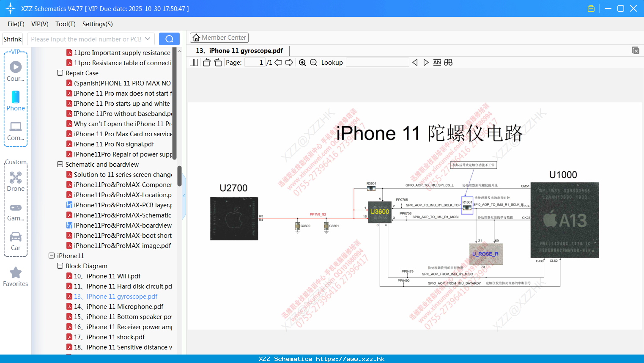The width and height of the screenshot is (644, 363).
Task: Click the binoculars search icon
Action: (x=448, y=63)
